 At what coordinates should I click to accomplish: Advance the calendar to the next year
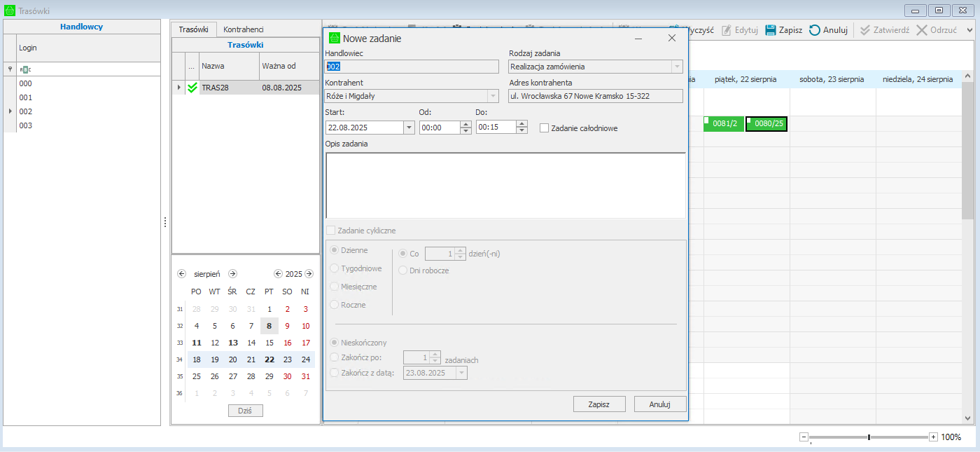(309, 274)
